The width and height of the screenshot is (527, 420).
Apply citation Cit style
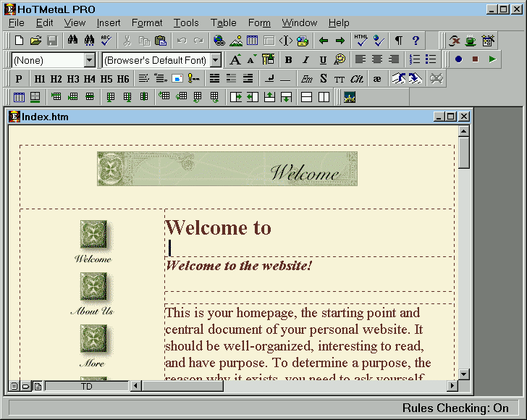357,79
